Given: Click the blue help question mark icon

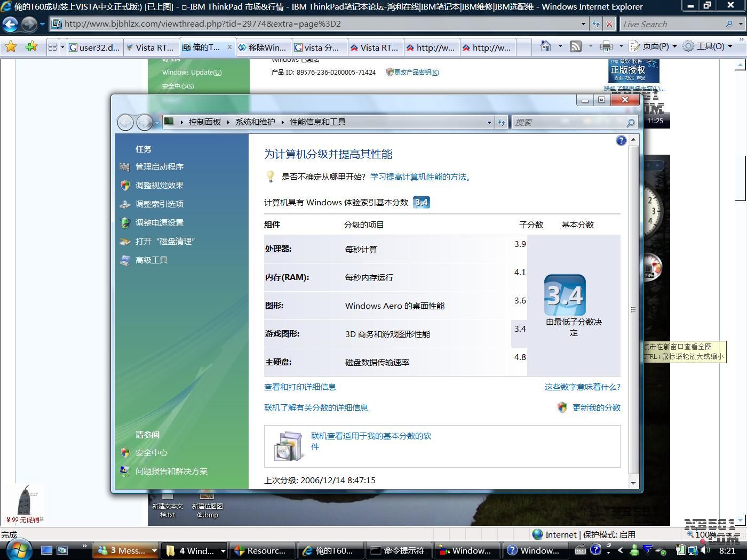Looking at the screenshot, I should tap(621, 141).
